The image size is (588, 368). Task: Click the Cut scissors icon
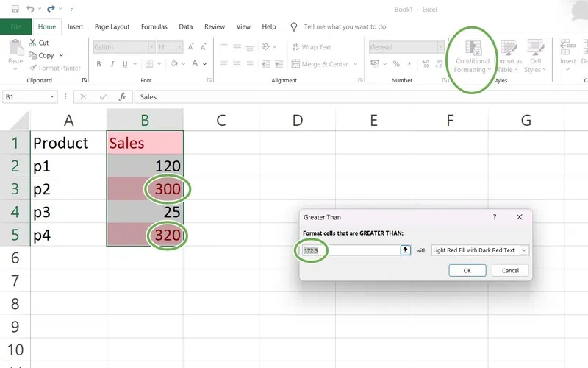(x=33, y=43)
